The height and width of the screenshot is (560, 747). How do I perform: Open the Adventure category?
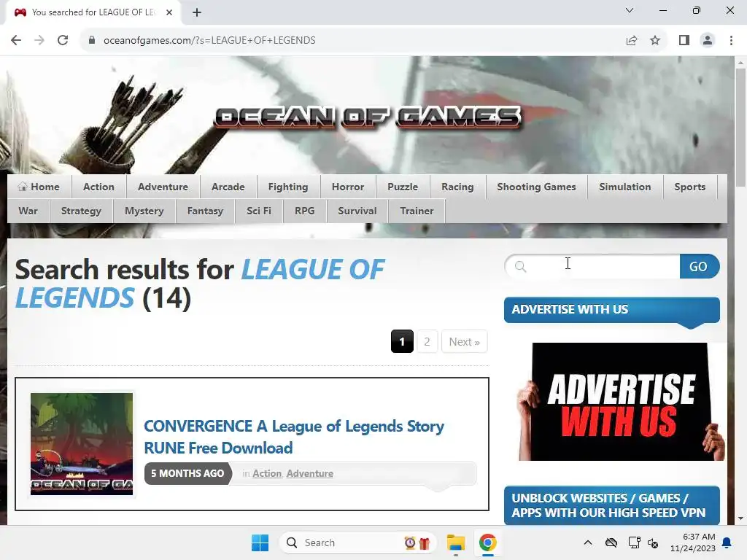click(x=163, y=187)
